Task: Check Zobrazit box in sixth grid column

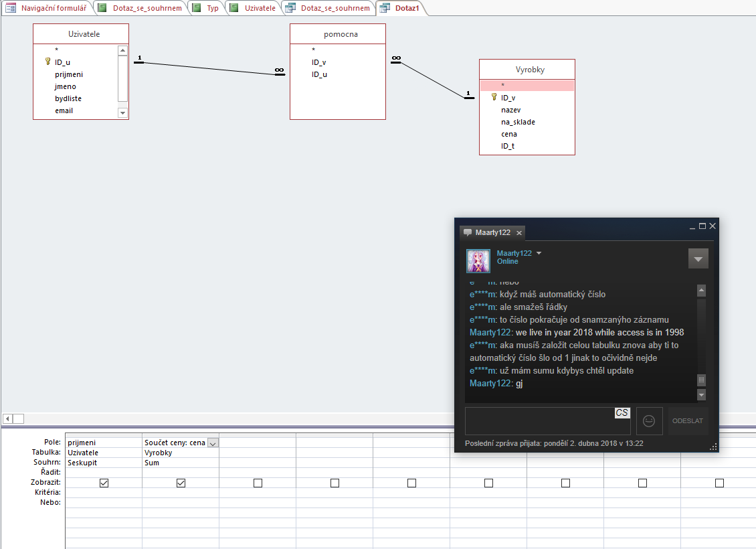Action: [488, 483]
